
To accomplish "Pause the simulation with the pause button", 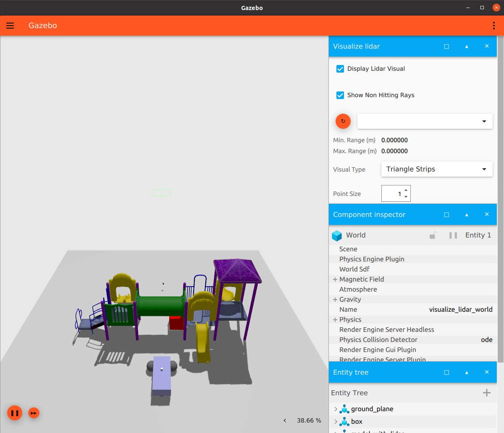I will tap(15, 413).
